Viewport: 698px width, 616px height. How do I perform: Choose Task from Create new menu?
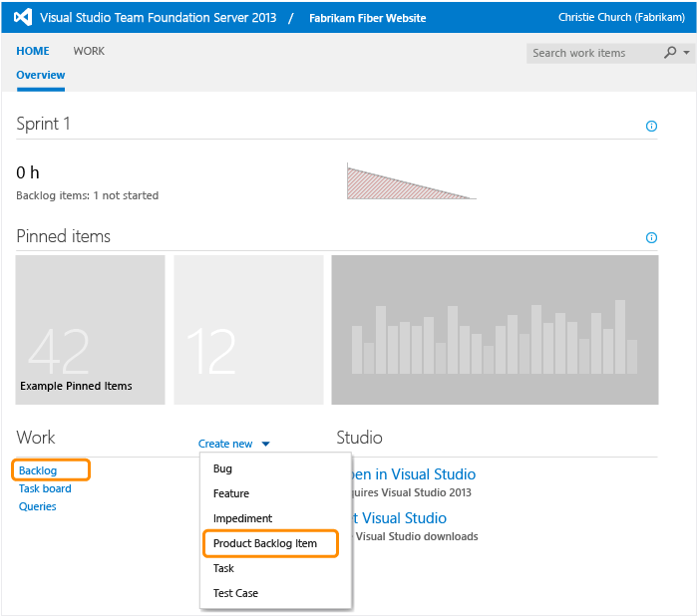tap(223, 568)
